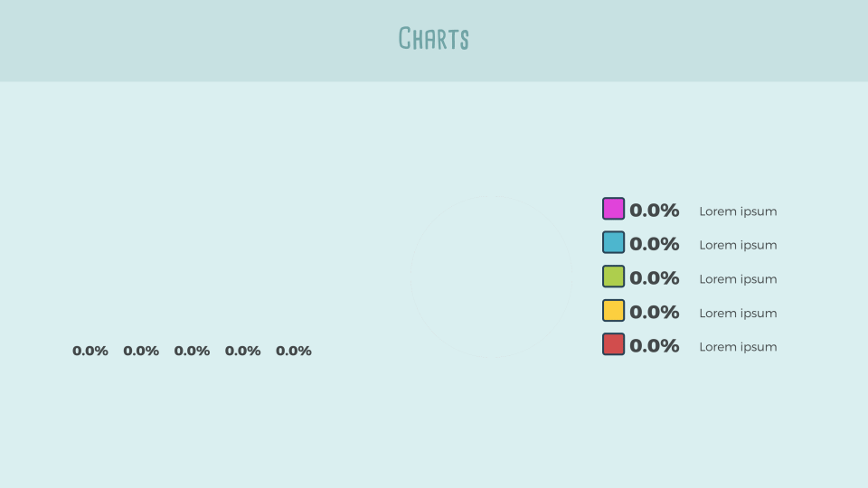Click the red legend color square
The image size is (868, 488).
tap(613, 344)
